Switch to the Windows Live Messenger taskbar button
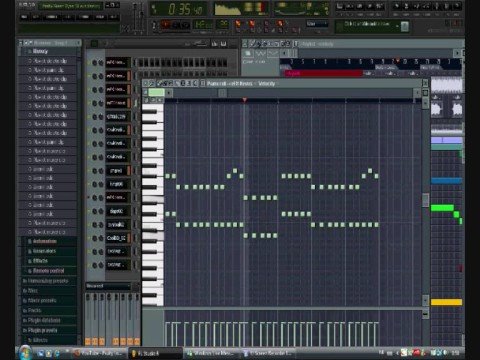Image resolution: width=480 pixels, height=360 pixels. pos(211,353)
